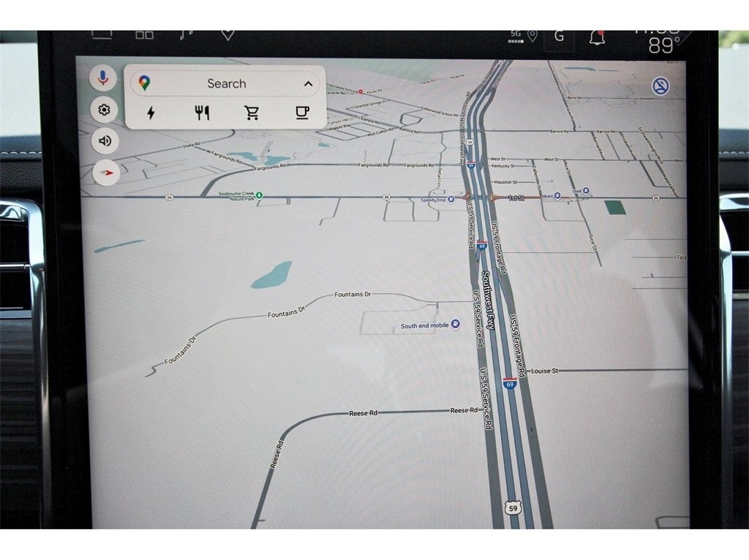Screen dimensions: 749x560
Task: Open the location status icon near 5G
Action: [x=532, y=35]
